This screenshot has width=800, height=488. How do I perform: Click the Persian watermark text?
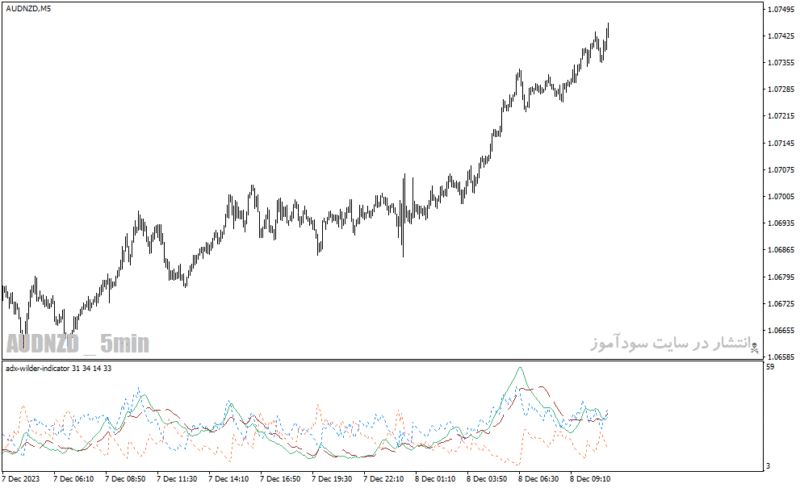[670, 343]
